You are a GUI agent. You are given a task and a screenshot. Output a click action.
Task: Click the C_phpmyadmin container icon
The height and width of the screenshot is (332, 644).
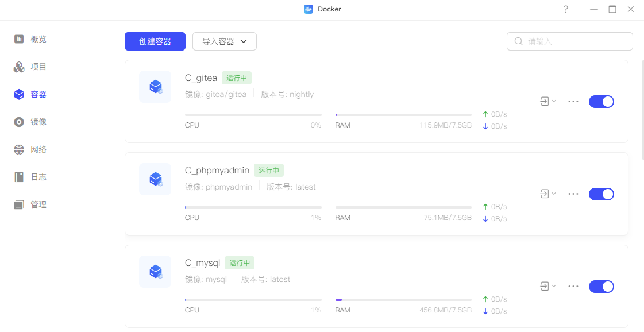click(155, 179)
